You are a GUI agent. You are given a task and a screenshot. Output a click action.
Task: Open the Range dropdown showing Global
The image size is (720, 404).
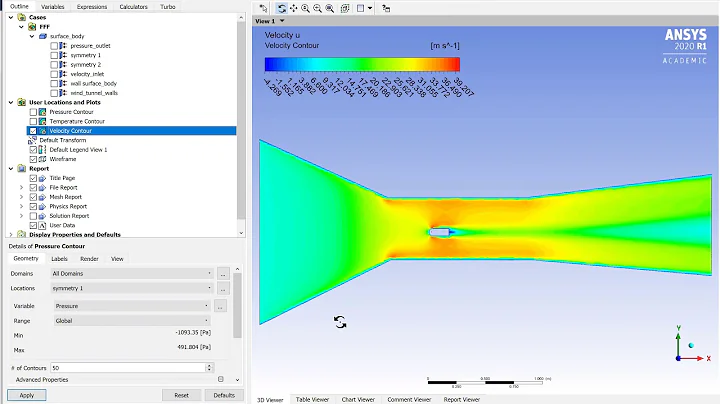pos(132,320)
